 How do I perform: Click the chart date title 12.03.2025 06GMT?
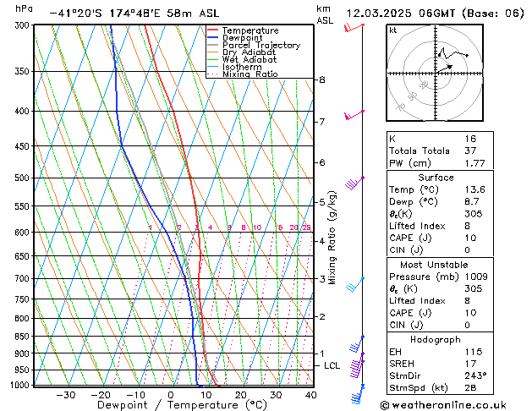point(435,14)
